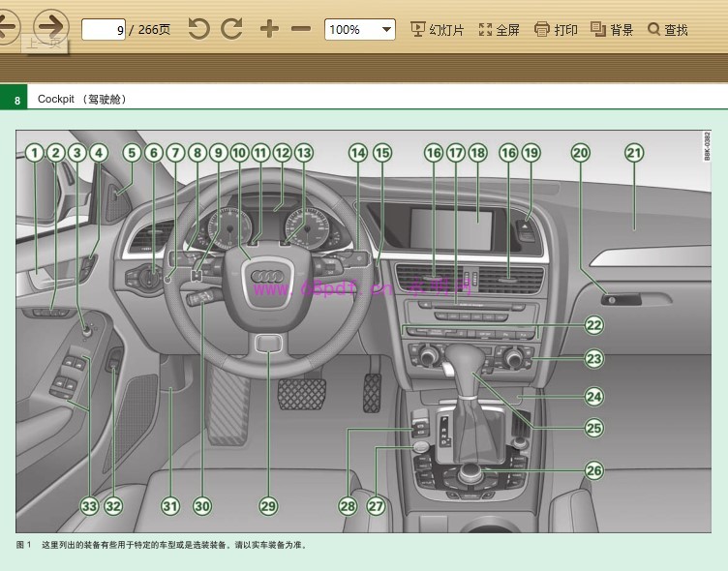728x571 pixels.
Task: Zoom out with the minus icon
Action: point(301,29)
